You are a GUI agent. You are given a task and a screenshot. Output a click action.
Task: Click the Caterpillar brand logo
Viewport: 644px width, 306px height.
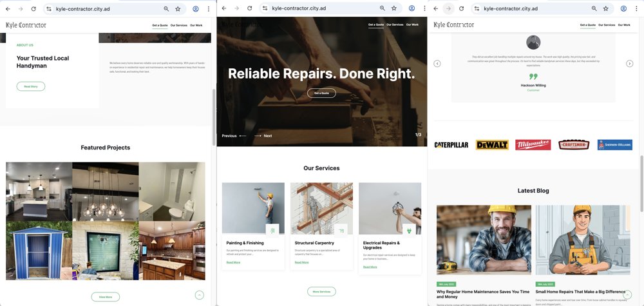(x=451, y=145)
